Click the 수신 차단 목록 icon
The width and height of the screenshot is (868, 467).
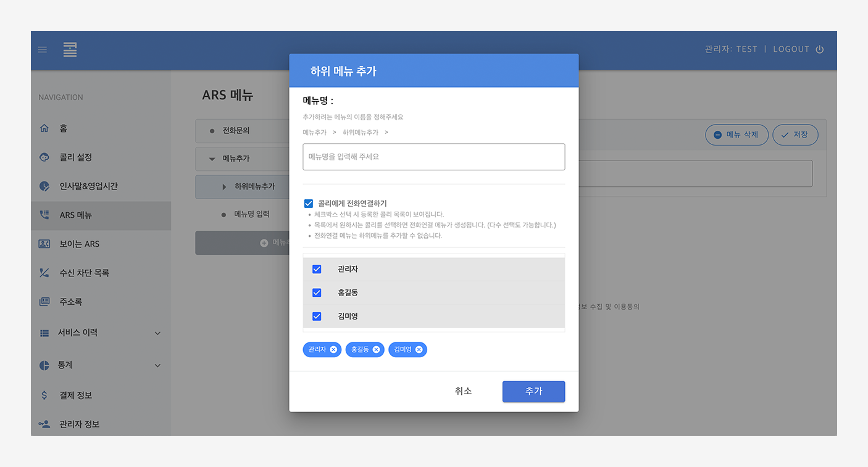click(x=44, y=273)
